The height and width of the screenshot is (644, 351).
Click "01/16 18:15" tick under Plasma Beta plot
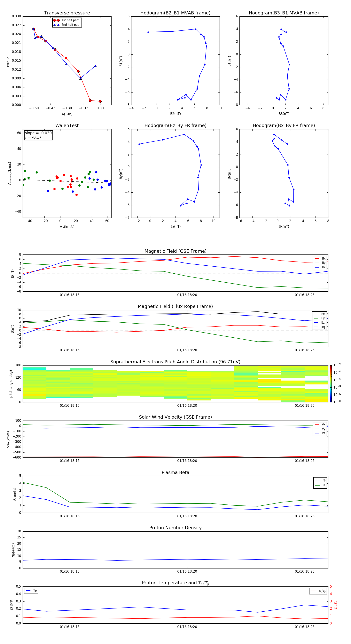pos(70,516)
